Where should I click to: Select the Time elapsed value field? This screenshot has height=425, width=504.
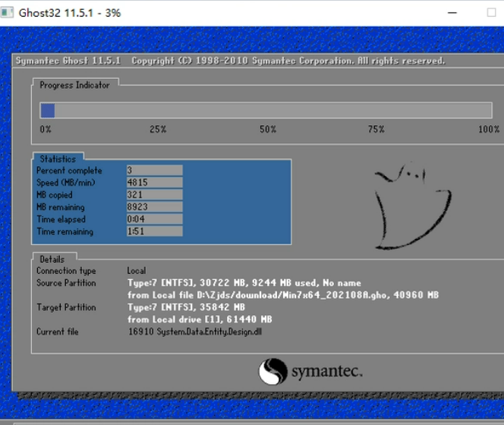pyautogui.click(x=154, y=219)
